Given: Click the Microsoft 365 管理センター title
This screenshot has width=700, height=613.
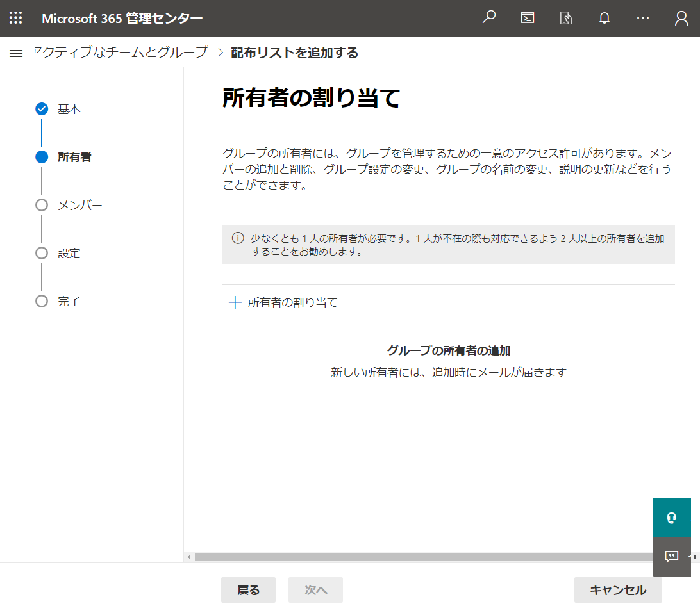Looking at the screenshot, I should click(122, 19).
